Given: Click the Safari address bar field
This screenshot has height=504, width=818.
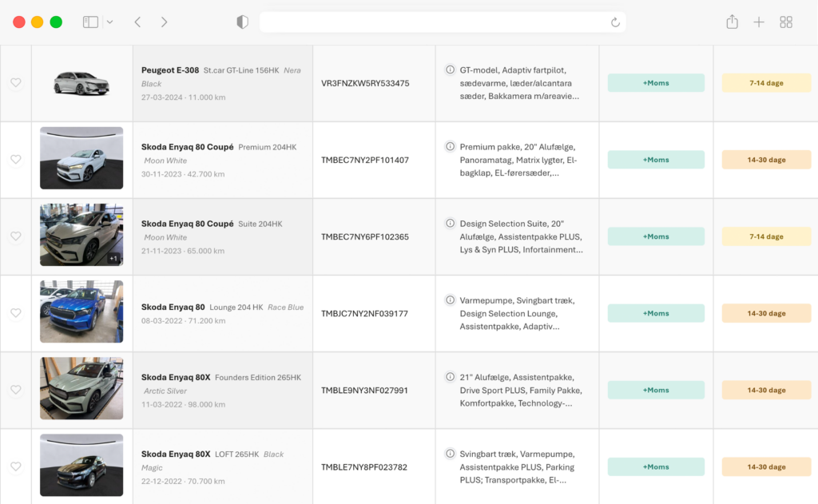Looking at the screenshot, I should coord(431,22).
